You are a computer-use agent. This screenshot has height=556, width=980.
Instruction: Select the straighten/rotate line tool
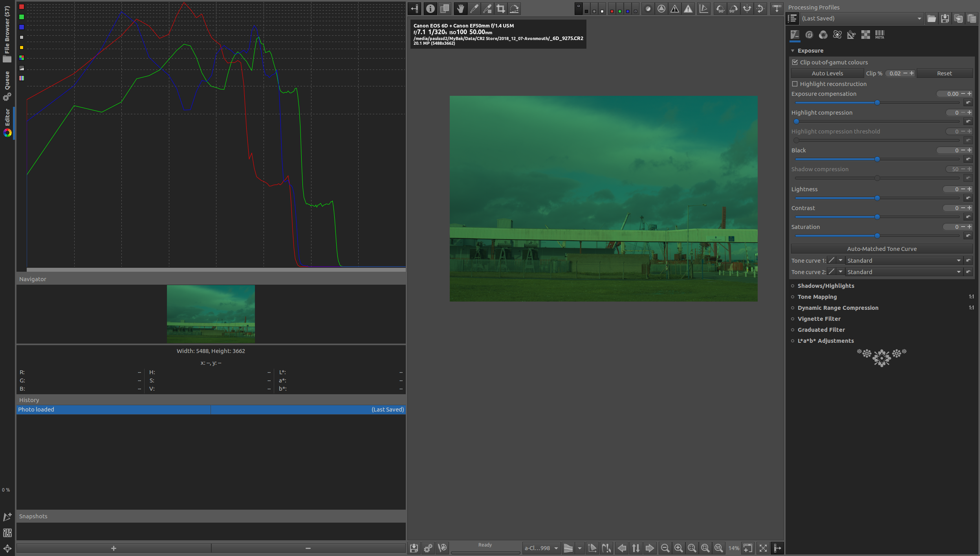tap(514, 9)
